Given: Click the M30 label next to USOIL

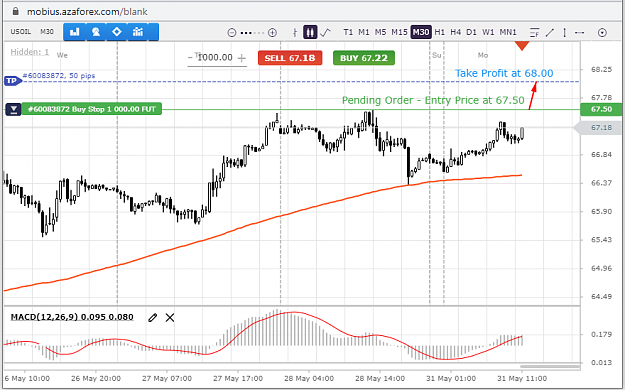Looking at the screenshot, I should coord(47,32).
